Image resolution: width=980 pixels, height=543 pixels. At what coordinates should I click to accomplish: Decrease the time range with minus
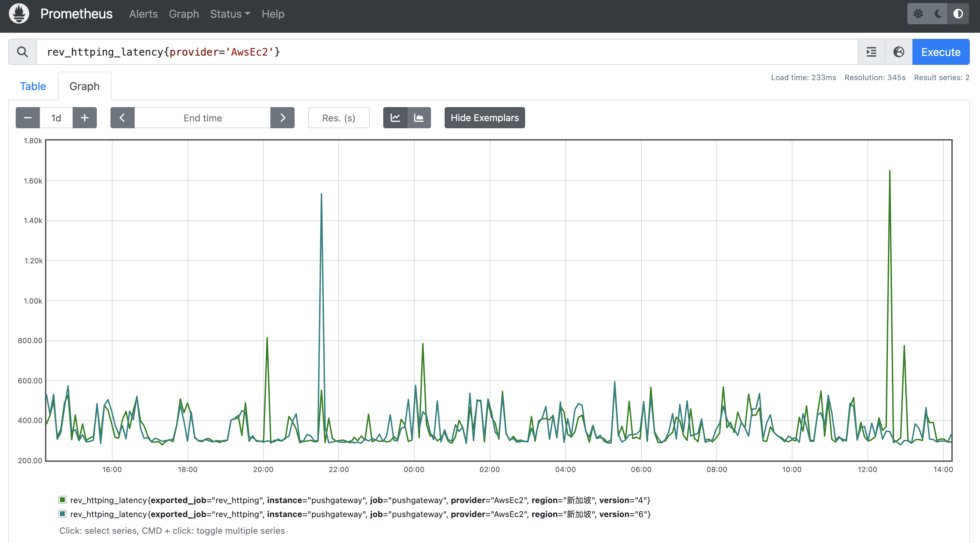coord(28,118)
